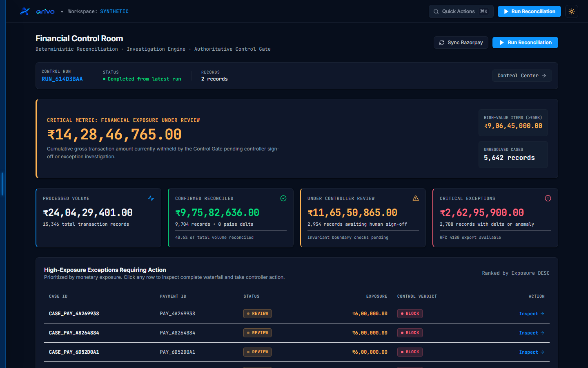Click the Workspace SYNTHETIC label
588x368 pixels.
[98, 11]
